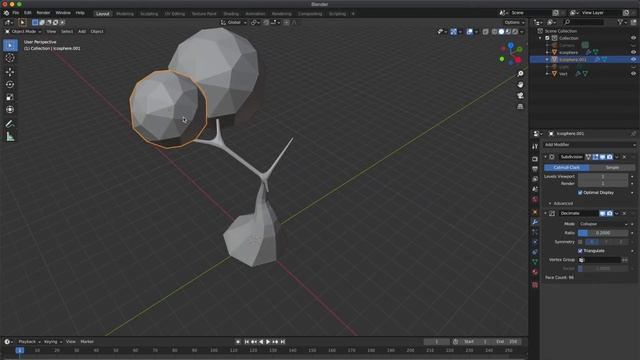Toggle the Triangulate checkbox
640x360 pixels.
580,251
